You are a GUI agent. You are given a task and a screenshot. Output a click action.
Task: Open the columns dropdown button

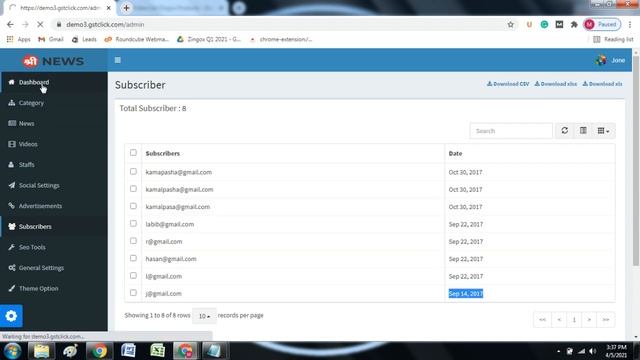603,131
